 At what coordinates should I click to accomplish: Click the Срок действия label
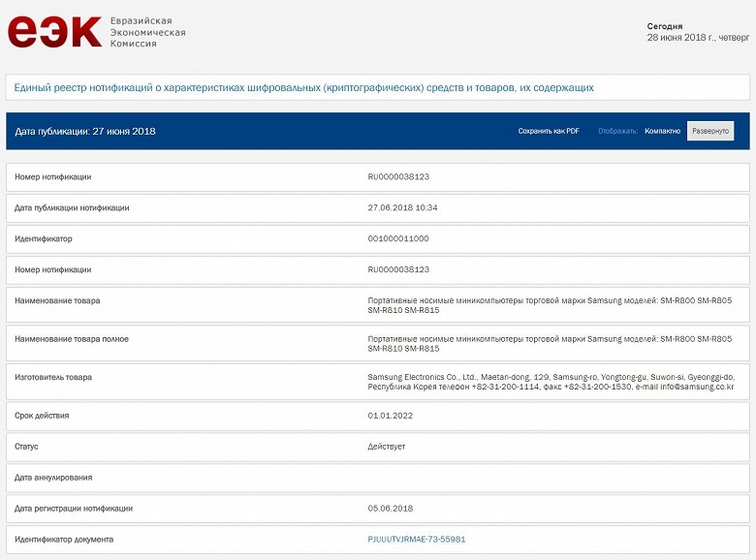coord(42,416)
